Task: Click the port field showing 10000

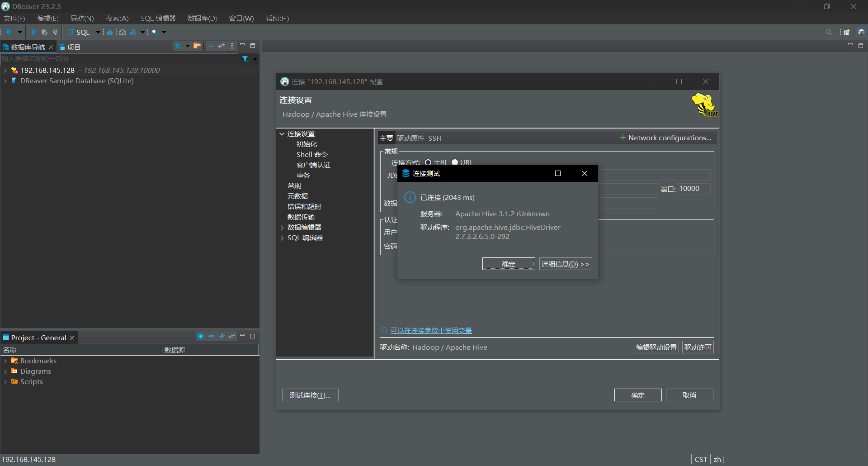Action: point(694,189)
